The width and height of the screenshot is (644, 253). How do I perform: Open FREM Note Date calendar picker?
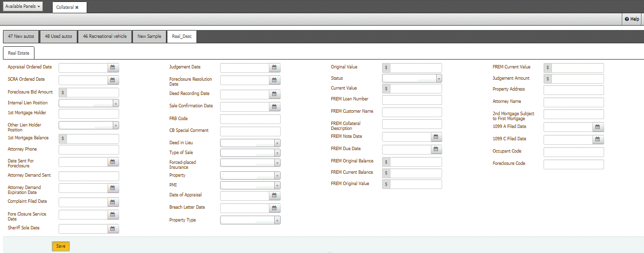(x=436, y=137)
